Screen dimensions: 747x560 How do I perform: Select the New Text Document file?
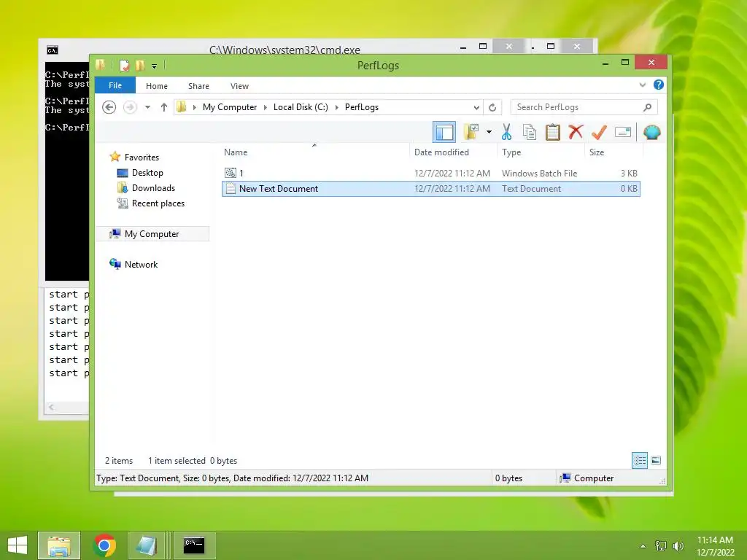point(430,189)
